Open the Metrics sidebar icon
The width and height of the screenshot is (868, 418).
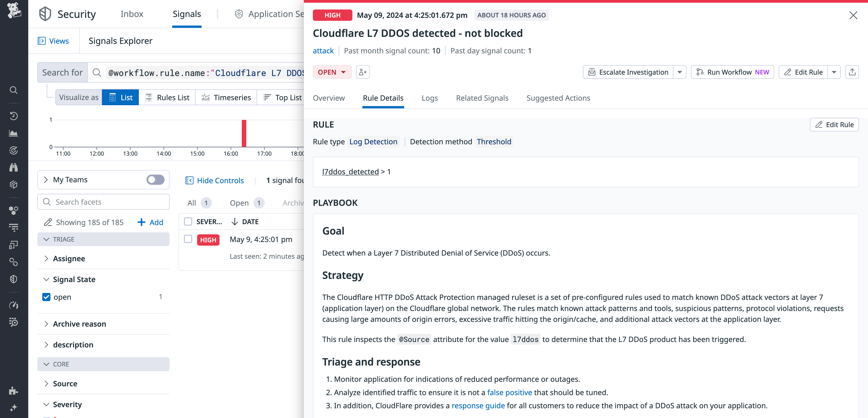click(14, 133)
